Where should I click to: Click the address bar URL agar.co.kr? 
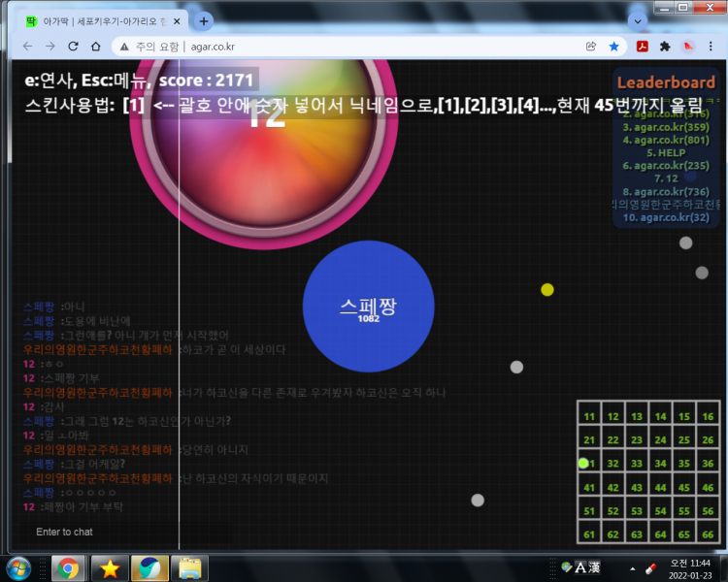click(213, 47)
